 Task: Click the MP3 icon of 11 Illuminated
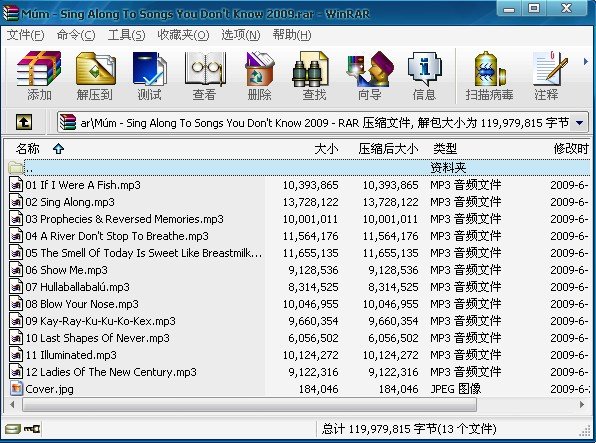[x=16, y=355]
